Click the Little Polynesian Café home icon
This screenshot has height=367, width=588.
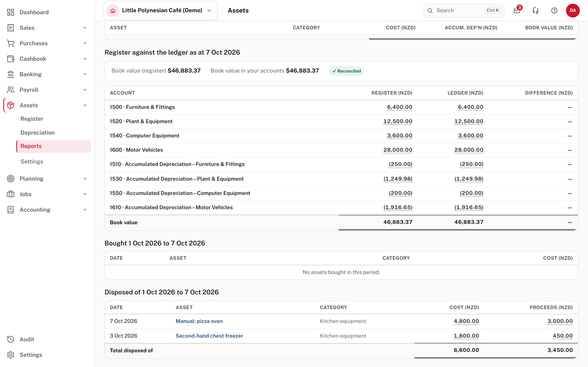pos(113,10)
